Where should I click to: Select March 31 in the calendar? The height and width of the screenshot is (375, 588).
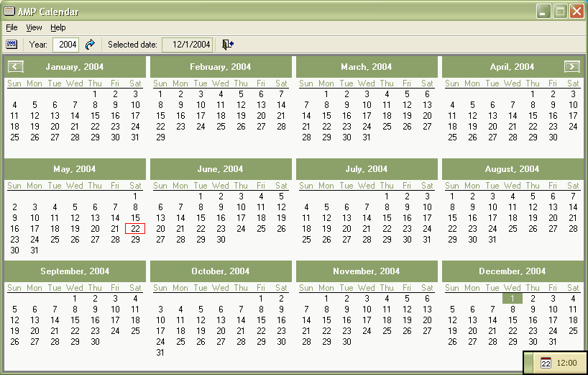(x=367, y=137)
